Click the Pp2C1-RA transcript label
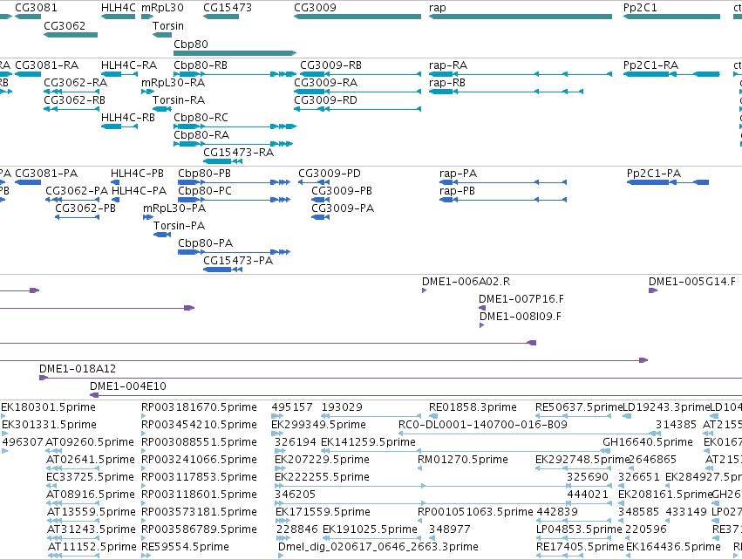The image size is (742, 560). click(x=650, y=65)
